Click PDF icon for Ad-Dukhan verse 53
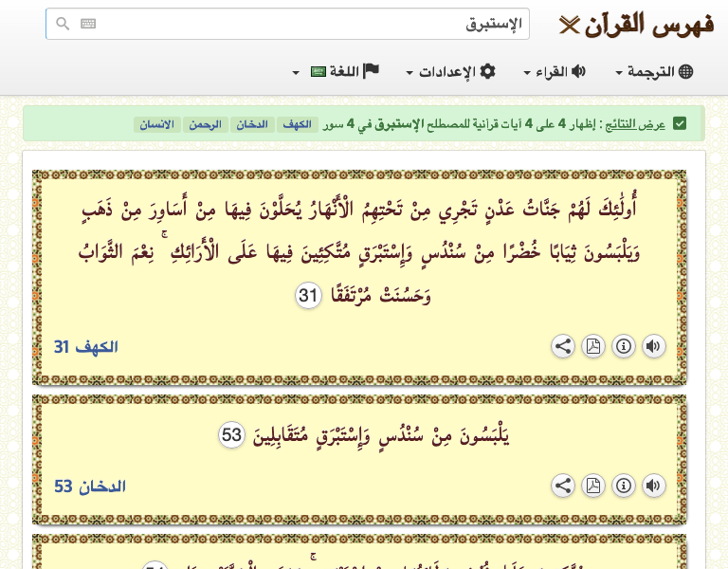 click(593, 486)
